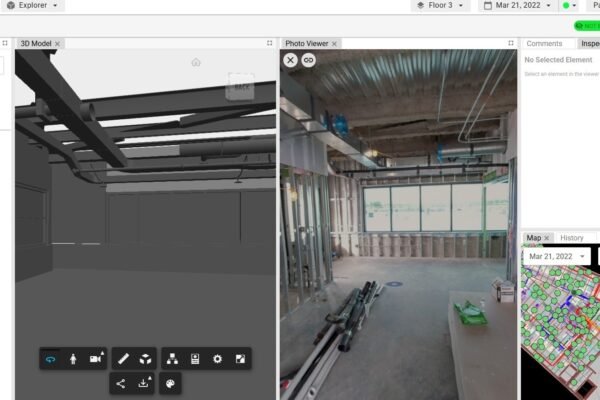Open the explode model cube tool

click(145, 359)
